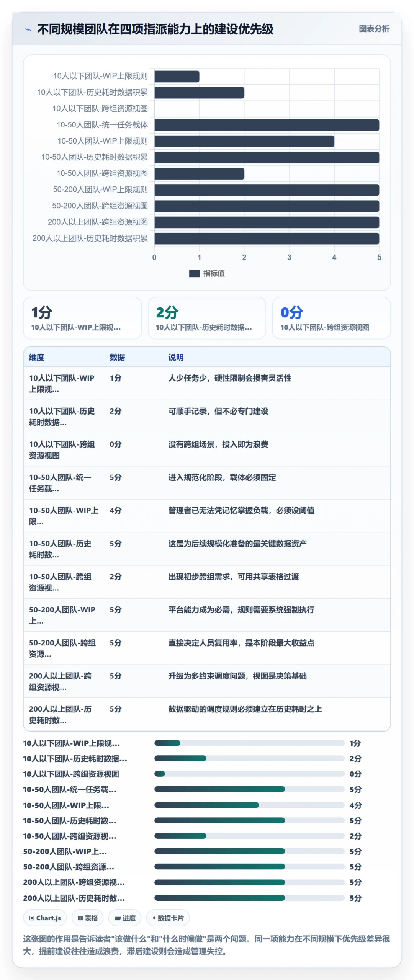414x980 pixels.
Task: Click table text 这是为后续规模化准备的最关键数据资产
Action: tap(237, 544)
